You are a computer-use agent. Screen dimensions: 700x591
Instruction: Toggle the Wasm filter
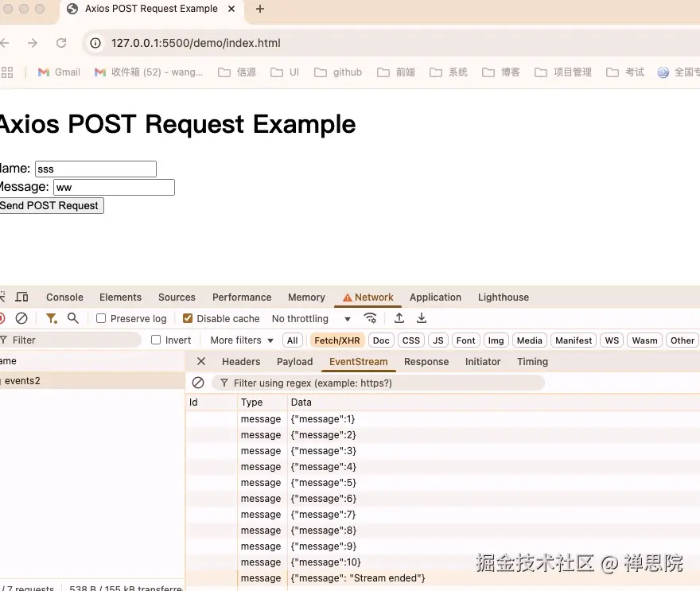(644, 340)
